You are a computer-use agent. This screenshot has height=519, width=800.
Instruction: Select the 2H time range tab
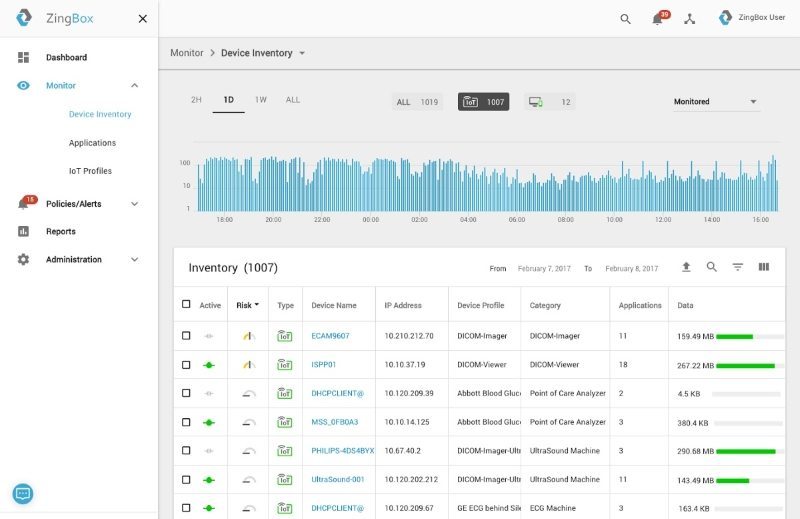tap(196, 100)
